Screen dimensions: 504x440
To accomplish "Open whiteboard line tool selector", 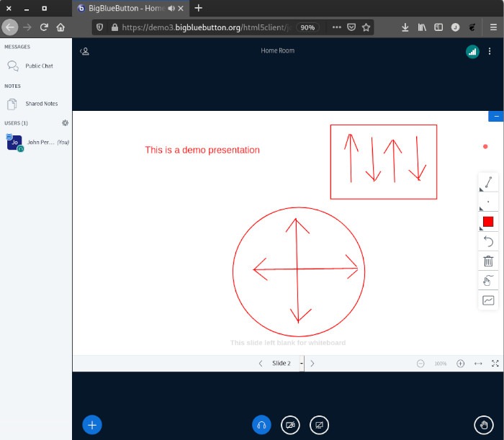I will (x=488, y=182).
